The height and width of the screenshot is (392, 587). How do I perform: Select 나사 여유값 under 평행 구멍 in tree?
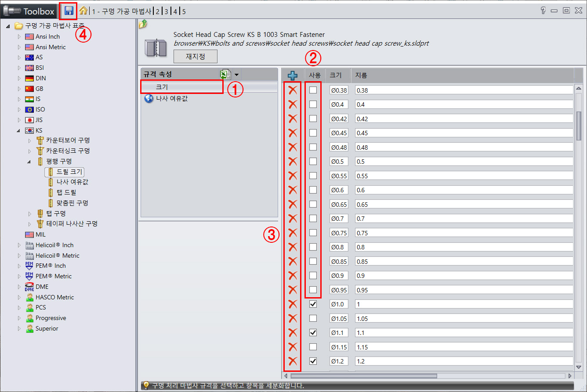coord(72,182)
